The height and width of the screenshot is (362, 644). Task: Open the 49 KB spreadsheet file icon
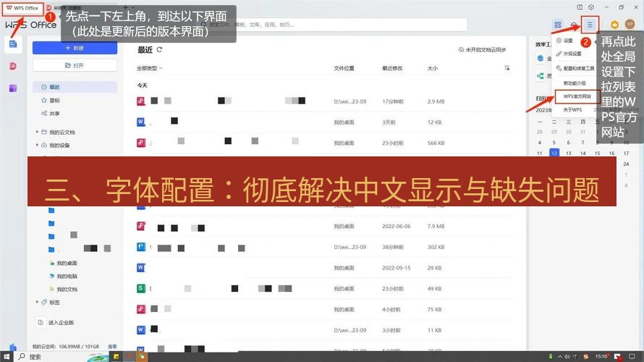pos(141,288)
